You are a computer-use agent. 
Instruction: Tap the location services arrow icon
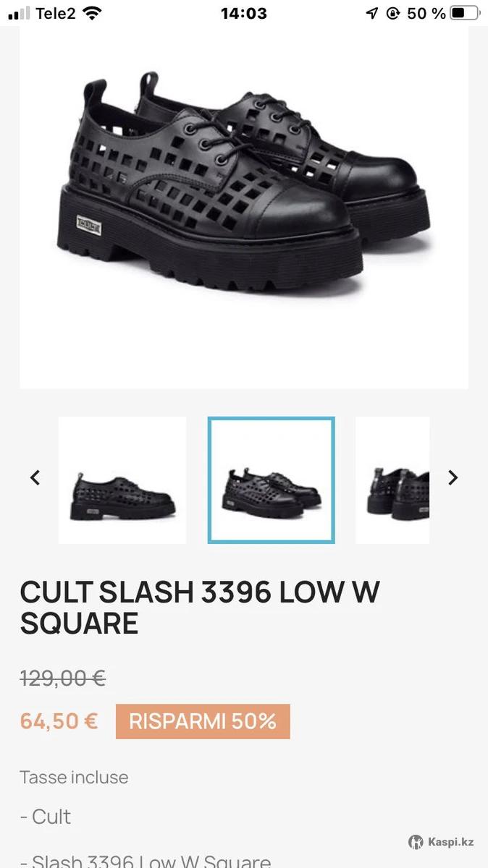372,13
